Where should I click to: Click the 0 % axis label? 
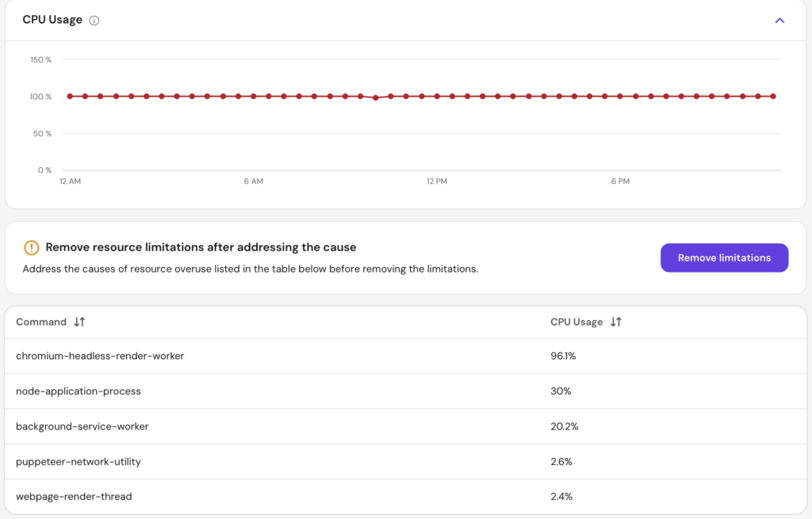point(44,170)
